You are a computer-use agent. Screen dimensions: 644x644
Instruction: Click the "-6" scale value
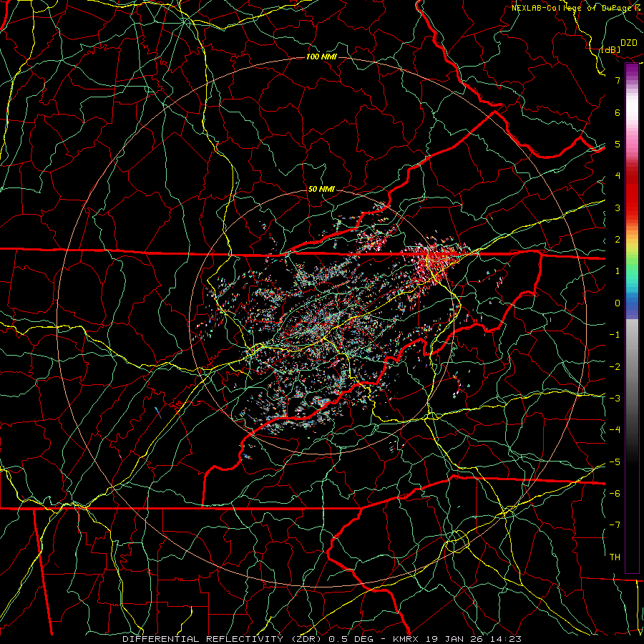[x=615, y=493]
